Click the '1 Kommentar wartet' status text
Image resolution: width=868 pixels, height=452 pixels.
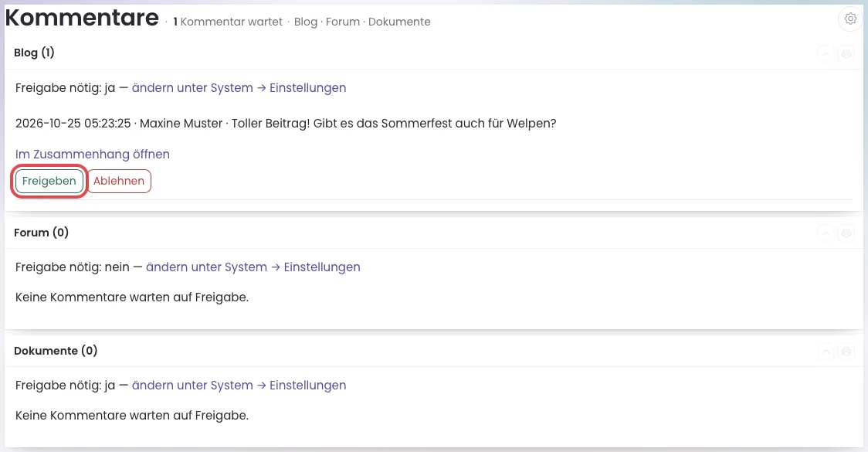click(x=228, y=22)
